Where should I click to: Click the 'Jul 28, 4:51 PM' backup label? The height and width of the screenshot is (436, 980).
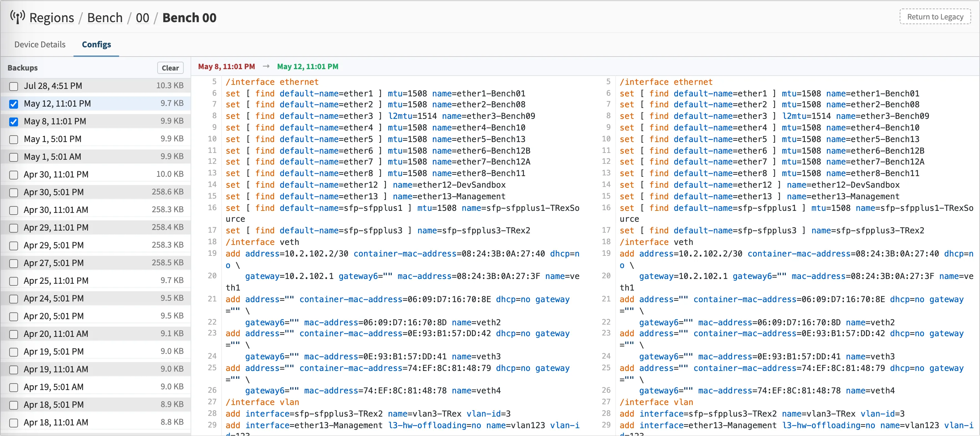click(53, 86)
